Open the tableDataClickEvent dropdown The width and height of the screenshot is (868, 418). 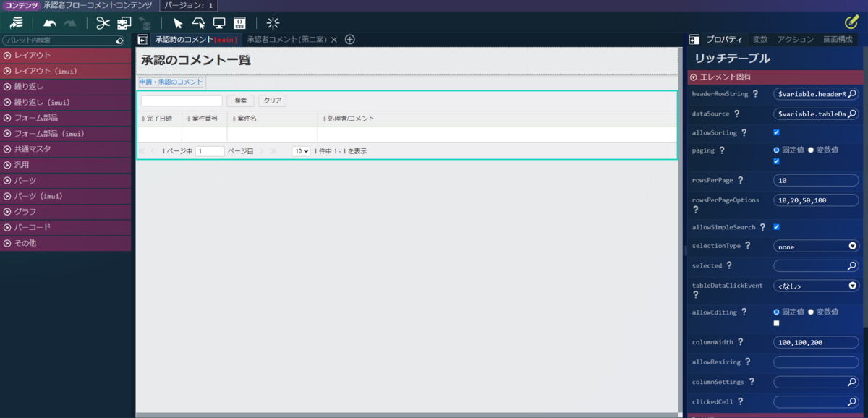(x=816, y=286)
